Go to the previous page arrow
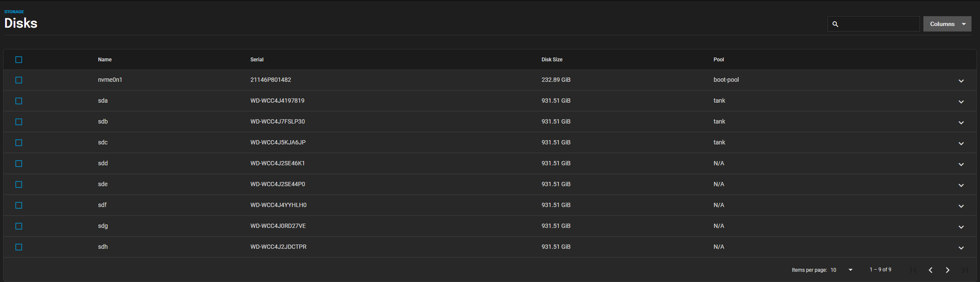Viewport: 980px width, 282px height. click(931, 270)
